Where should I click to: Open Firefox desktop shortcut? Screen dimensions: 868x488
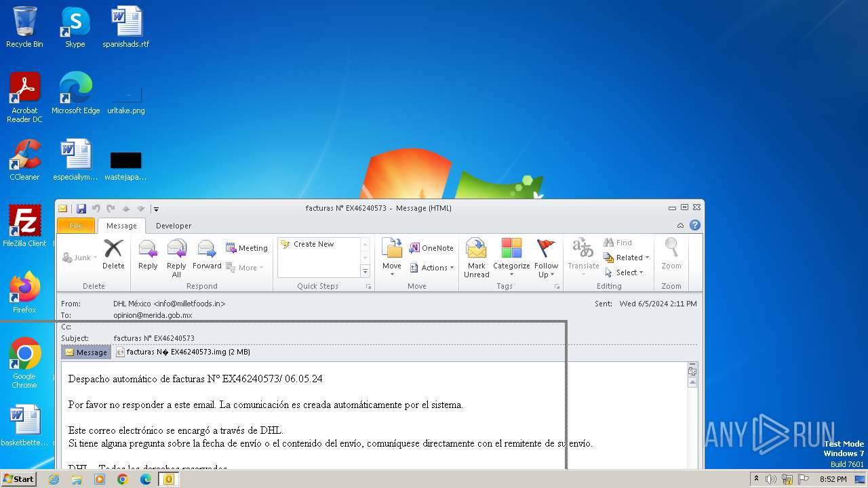(24, 293)
